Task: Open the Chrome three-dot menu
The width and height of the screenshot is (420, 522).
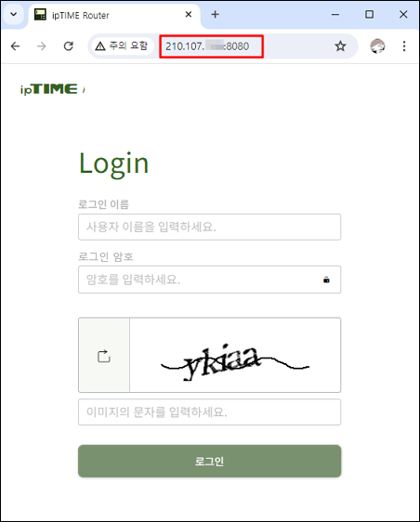Action: pyautogui.click(x=404, y=46)
